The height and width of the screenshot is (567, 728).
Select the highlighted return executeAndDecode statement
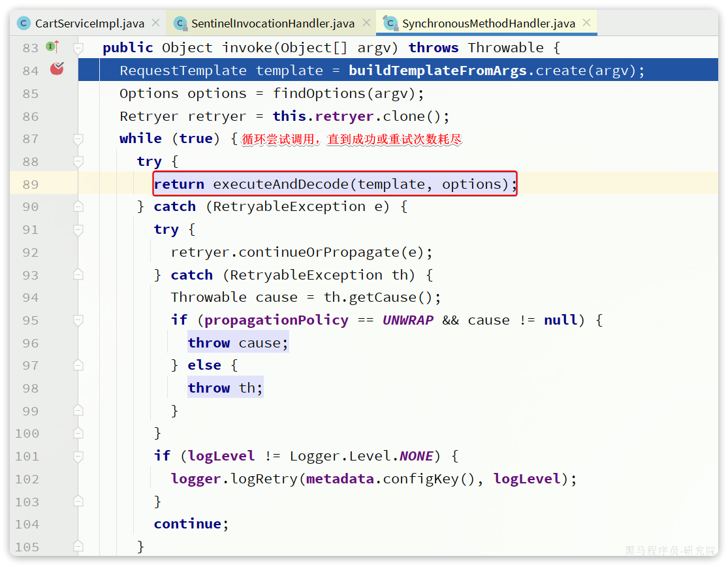click(x=334, y=184)
